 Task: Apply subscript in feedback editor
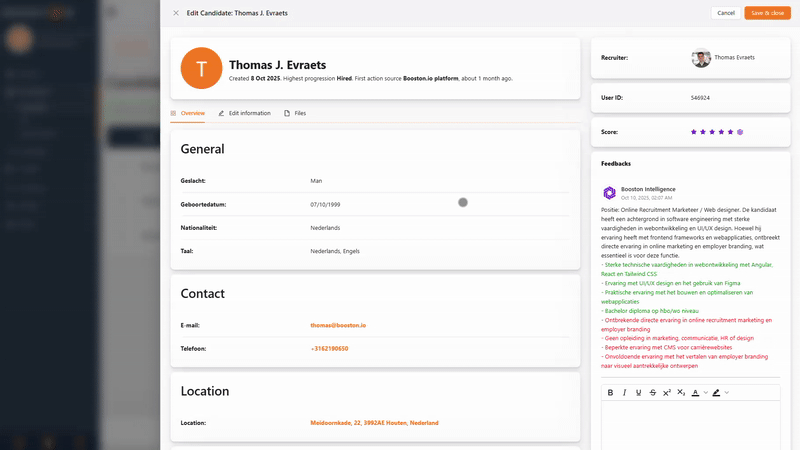pyautogui.click(x=681, y=392)
